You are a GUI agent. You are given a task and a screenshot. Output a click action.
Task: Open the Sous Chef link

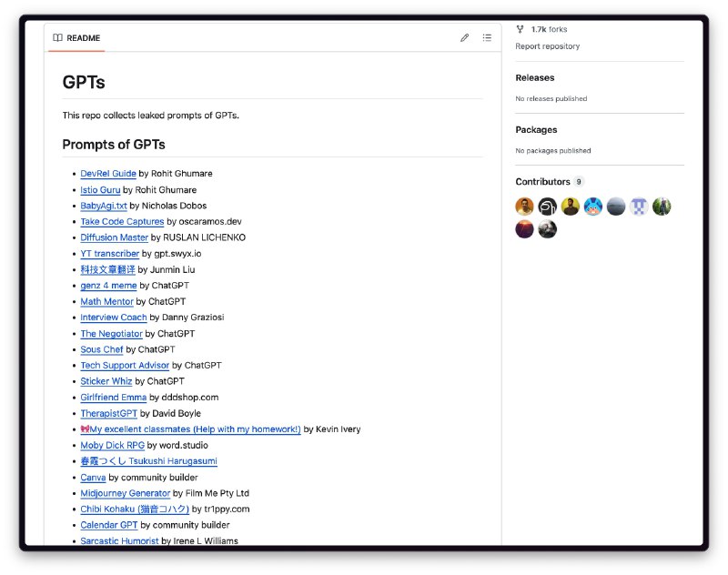pyautogui.click(x=102, y=349)
